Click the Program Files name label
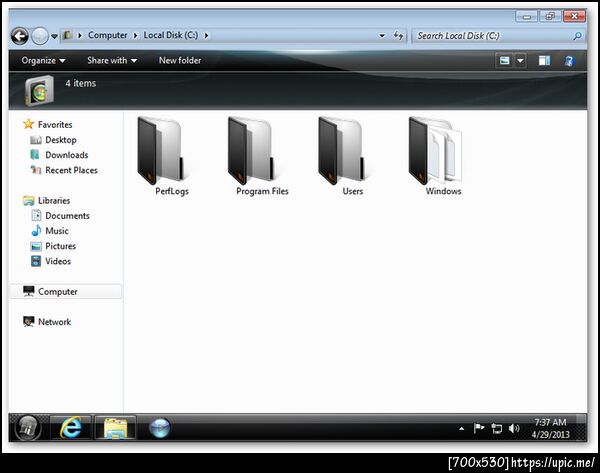This screenshot has width=600, height=473. coord(262,191)
